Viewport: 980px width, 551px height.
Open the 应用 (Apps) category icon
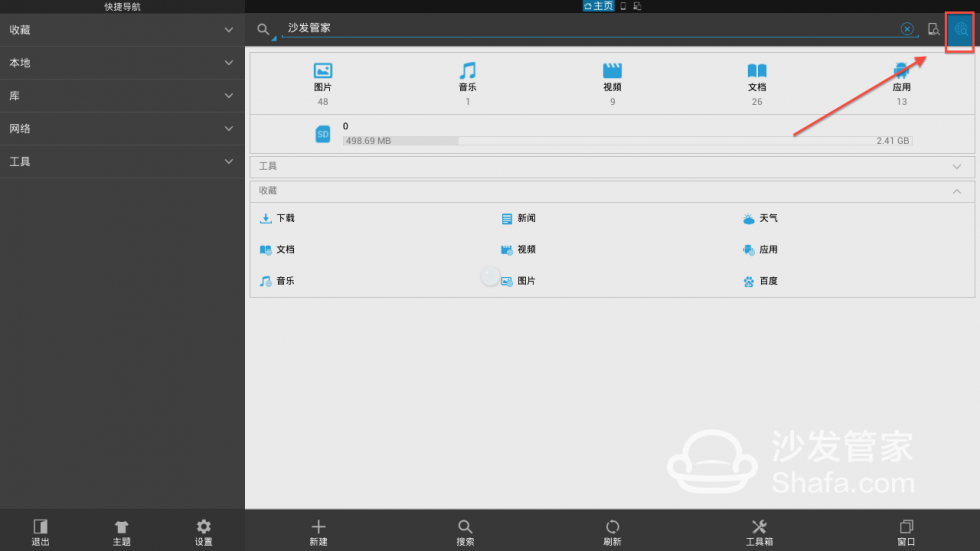(x=901, y=71)
